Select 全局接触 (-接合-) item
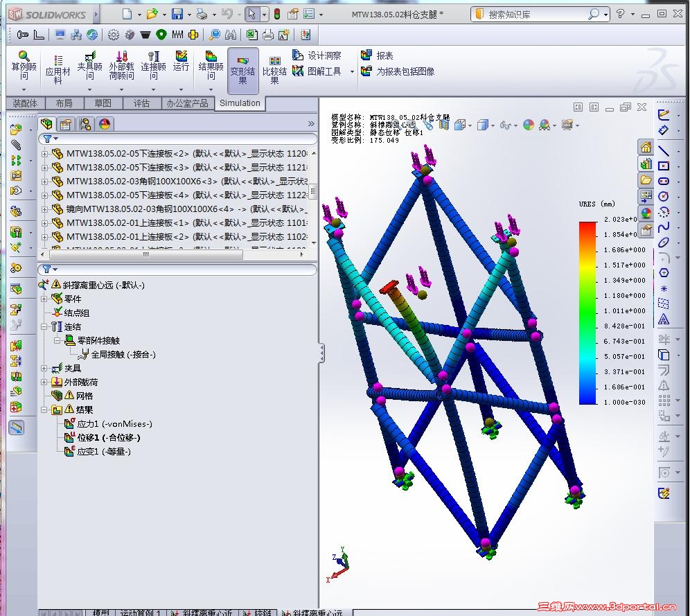Image resolution: width=690 pixels, height=616 pixels. click(x=123, y=354)
